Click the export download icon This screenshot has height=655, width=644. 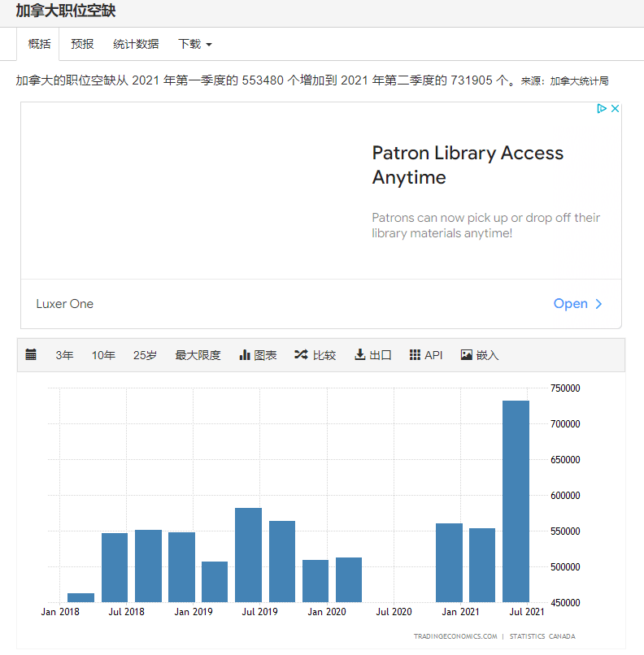[359, 354]
